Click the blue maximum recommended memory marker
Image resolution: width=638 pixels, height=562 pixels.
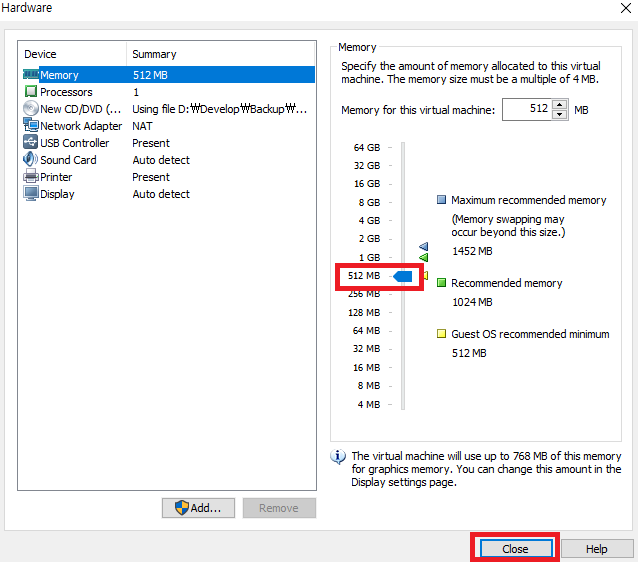tap(424, 246)
